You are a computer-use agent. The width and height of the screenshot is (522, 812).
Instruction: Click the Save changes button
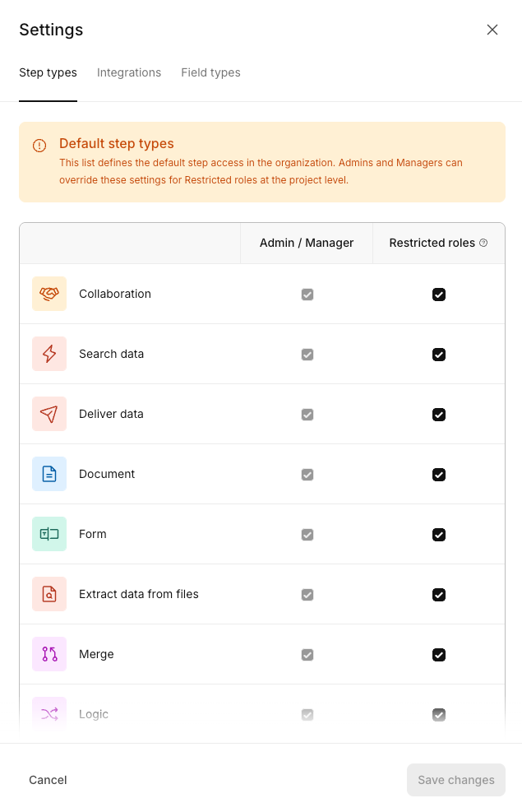pos(455,780)
